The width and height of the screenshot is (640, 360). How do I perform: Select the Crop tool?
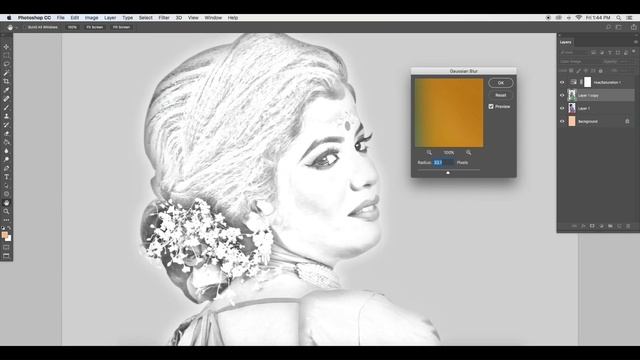[6, 81]
